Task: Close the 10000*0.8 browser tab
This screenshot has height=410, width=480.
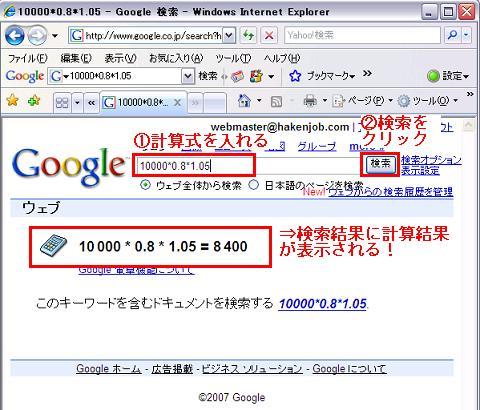Action: tap(178, 103)
